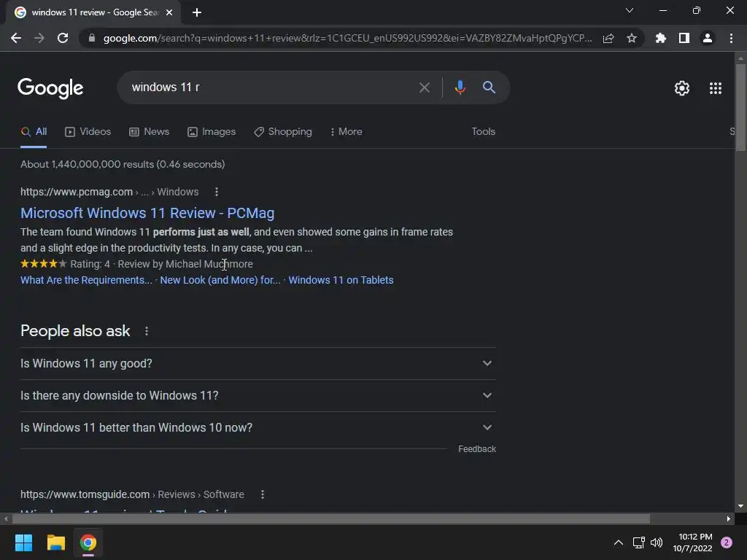The height and width of the screenshot is (560, 747).
Task: Open the More search categories menu
Action: click(346, 132)
